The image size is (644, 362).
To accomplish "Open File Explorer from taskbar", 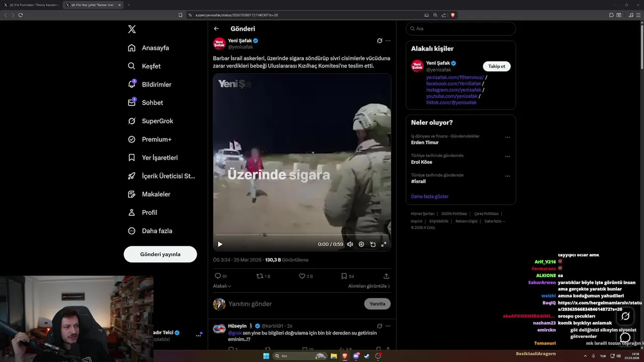I will pos(334,356).
